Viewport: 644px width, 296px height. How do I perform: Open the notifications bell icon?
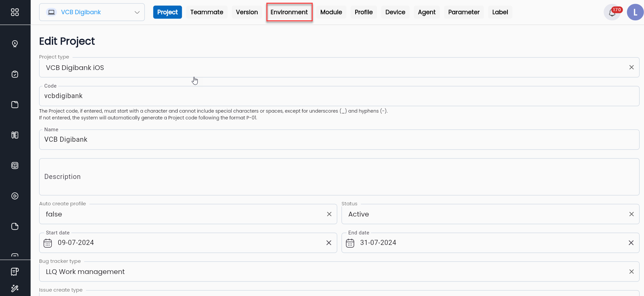(x=612, y=13)
